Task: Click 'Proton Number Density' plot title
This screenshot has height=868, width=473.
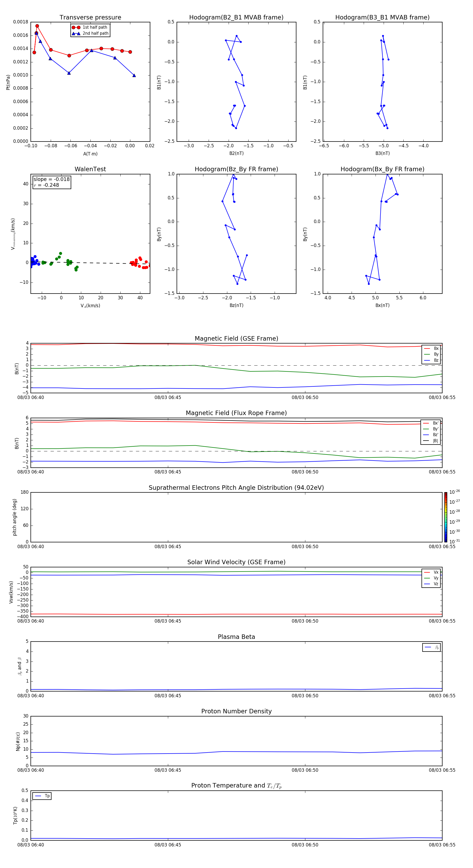Action: coord(236,711)
